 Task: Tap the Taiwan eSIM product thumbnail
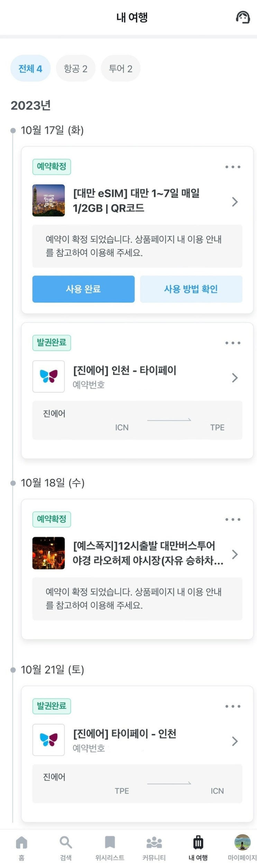[48, 200]
